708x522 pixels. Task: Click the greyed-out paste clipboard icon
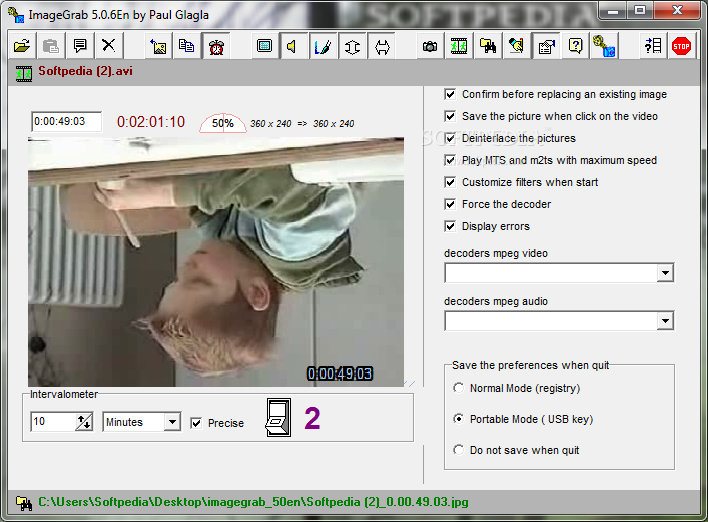(51, 46)
